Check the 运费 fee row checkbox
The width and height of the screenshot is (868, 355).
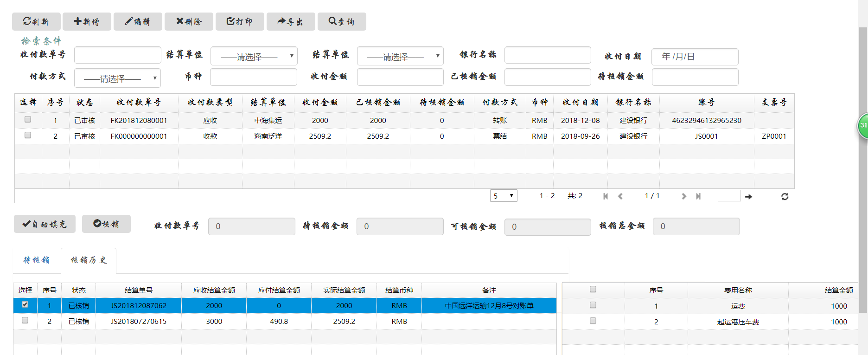pos(593,305)
